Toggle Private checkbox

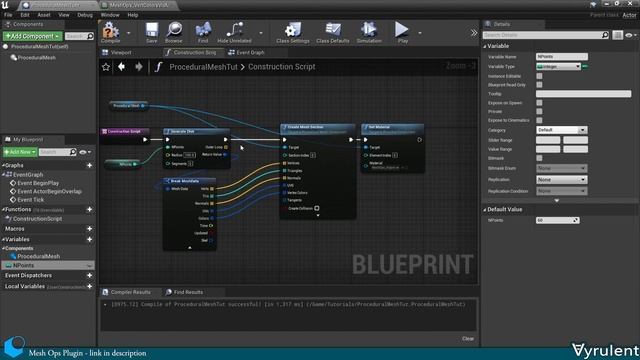pos(539,111)
